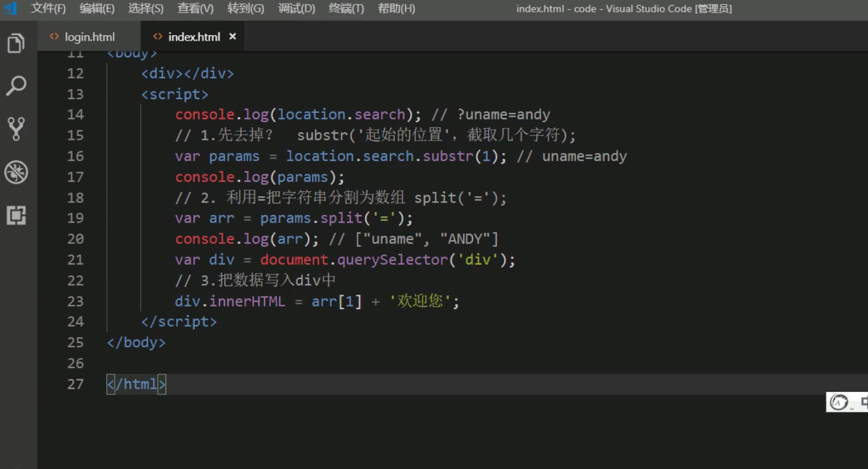This screenshot has height=469, width=868.
Task: Click line number 19 in the gutter
Action: (x=75, y=218)
